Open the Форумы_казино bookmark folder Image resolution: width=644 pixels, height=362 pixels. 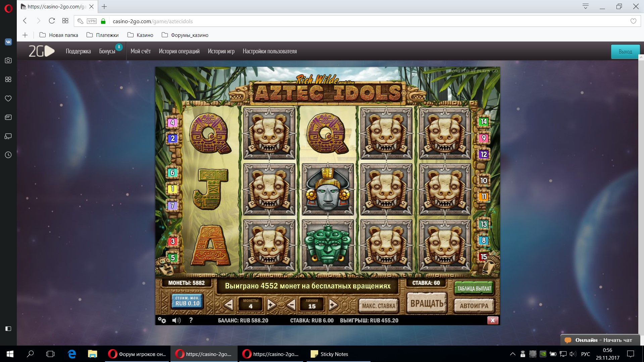pos(185,35)
